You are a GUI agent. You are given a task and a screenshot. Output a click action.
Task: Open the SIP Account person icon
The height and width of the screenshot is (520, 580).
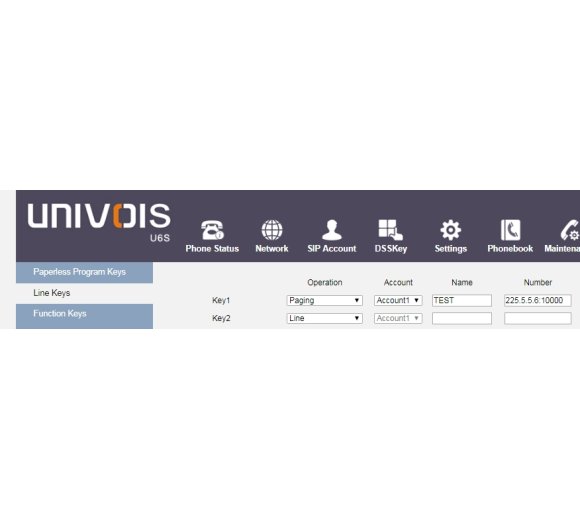[x=332, y=230]
